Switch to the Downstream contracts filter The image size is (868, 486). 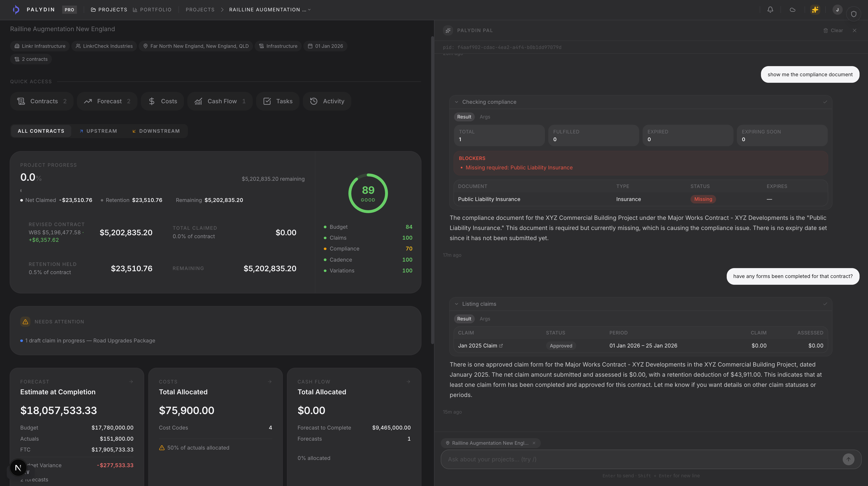coord(156,131)
